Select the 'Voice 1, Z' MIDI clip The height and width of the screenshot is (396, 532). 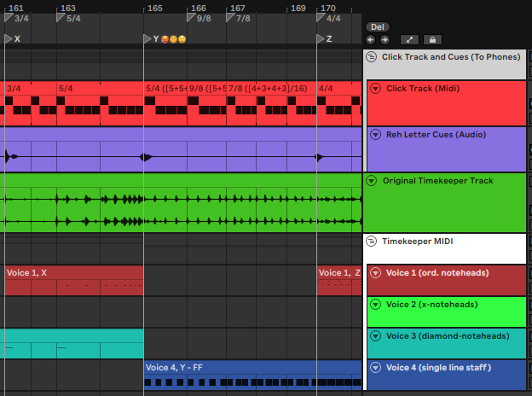pyautogui.click(x=339, y=280)
